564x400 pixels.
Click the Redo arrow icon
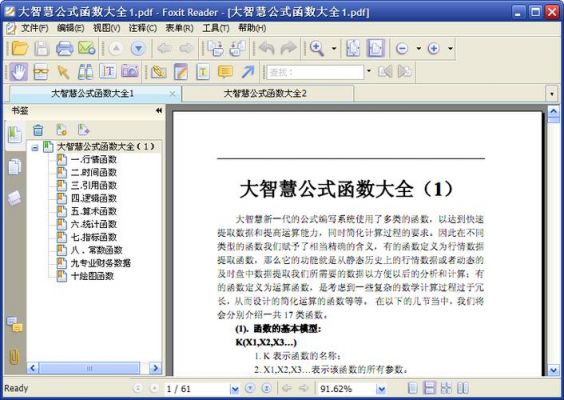point(288,48)
